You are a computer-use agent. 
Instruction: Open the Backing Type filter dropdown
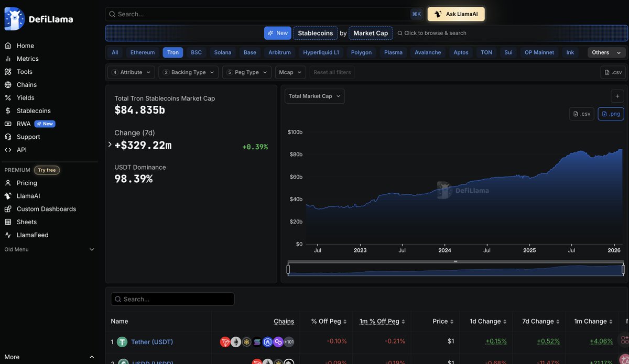(x=188, y=72)
